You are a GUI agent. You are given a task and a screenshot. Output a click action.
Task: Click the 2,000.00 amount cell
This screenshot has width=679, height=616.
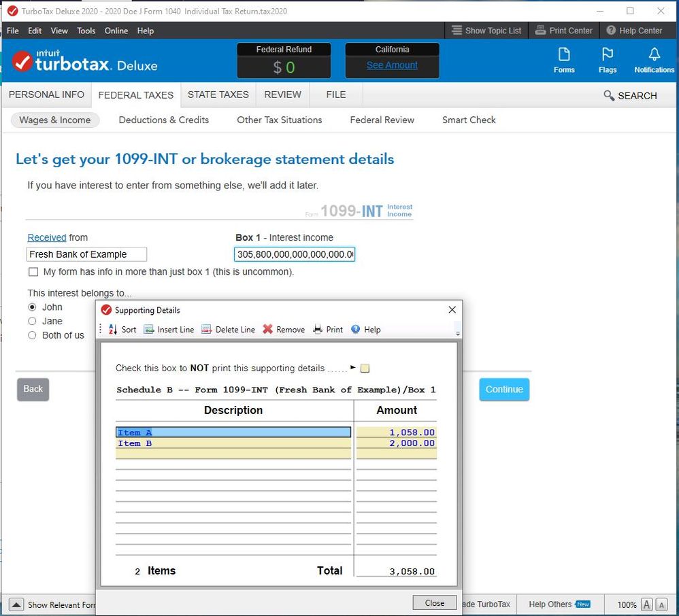[396, 443]
